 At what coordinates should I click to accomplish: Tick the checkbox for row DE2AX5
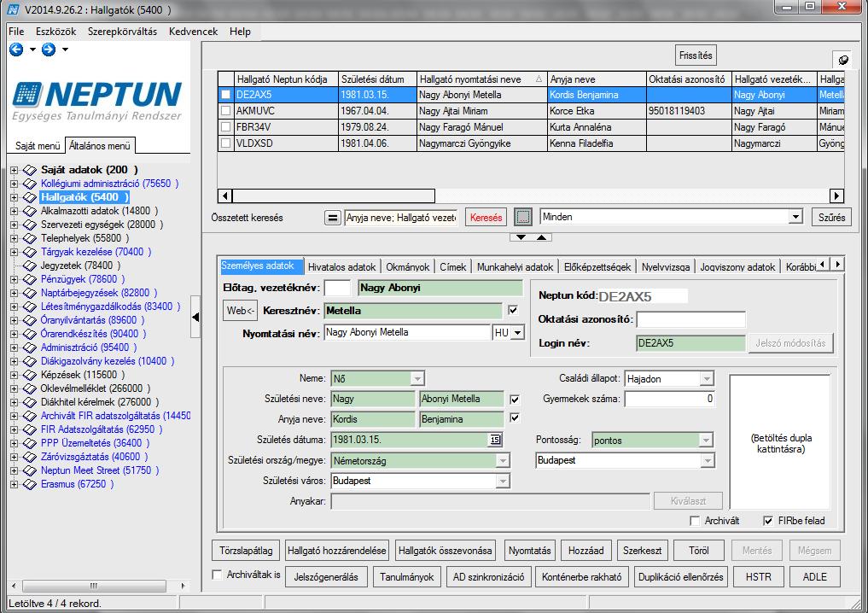pyautogui.click(x=226, y=95)
